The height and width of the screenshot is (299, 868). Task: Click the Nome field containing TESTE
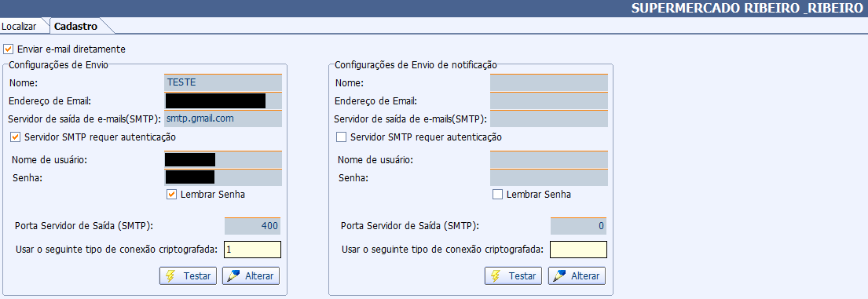tap(223, 83)
